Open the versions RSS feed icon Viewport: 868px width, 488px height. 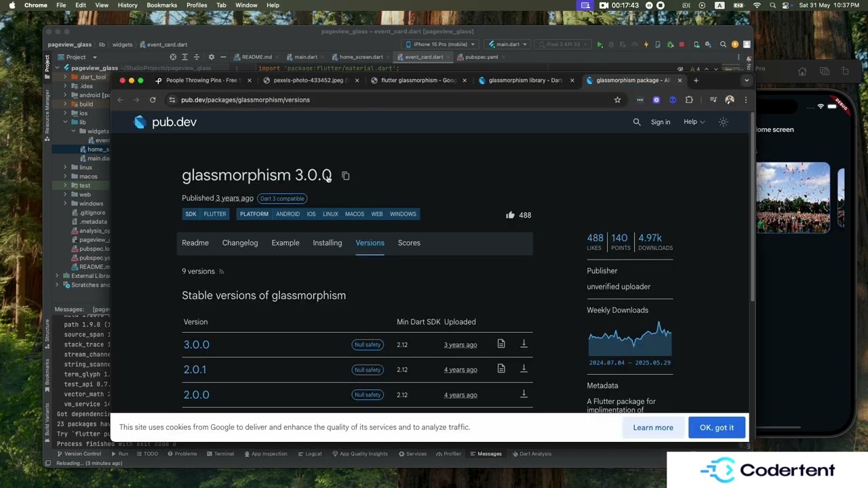click(221, 272)
